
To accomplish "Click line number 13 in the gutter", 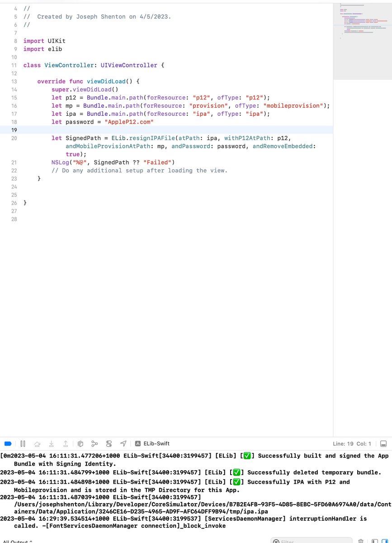I will (14, 81).
